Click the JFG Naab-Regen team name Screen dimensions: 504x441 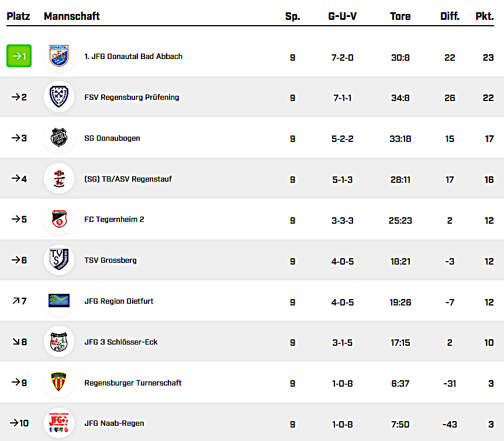pyautogui.click(x=114, y=423)
